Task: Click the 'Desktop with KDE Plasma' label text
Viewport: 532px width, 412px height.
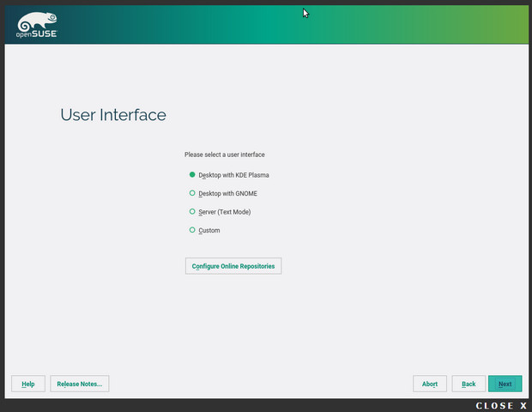Action: coord(234,175)
